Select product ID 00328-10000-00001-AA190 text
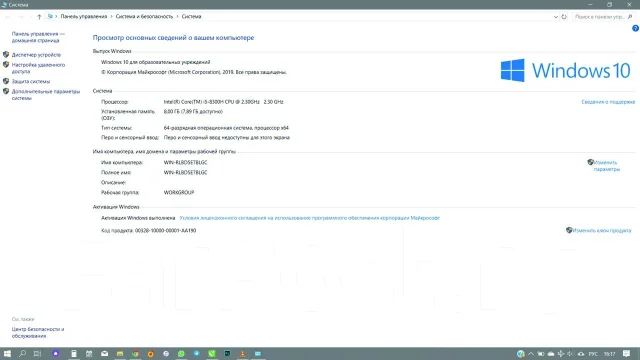This screenshot has width=640, height=360. [x=165, y=231]
